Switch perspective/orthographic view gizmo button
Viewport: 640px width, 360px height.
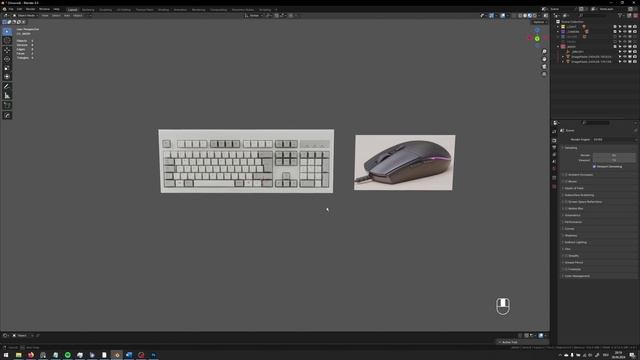click(544, 74)
